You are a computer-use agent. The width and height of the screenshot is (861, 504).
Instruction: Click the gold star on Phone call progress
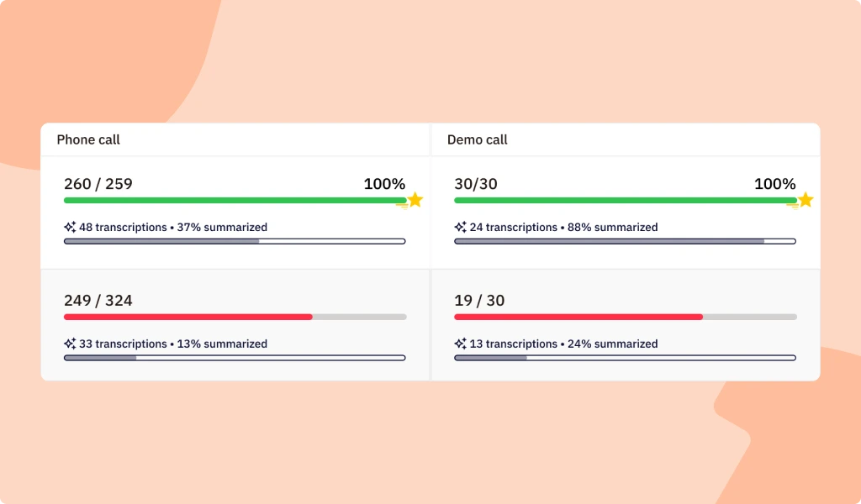pyautogui.click(x=415, y=200)
